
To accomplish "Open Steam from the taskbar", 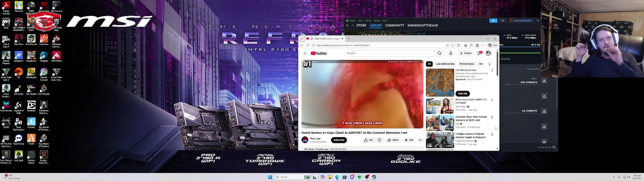I will [x=374, y=177].
